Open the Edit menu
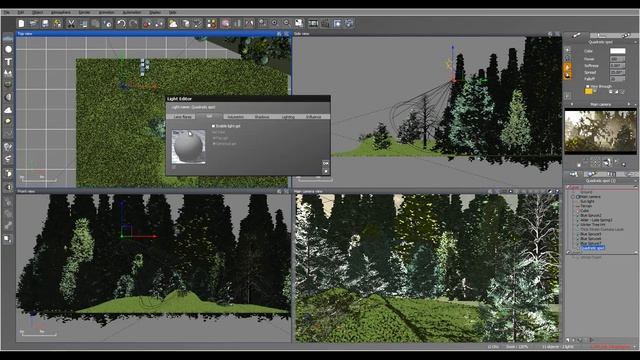The image size is (640, 360). [x=20, y=13]
